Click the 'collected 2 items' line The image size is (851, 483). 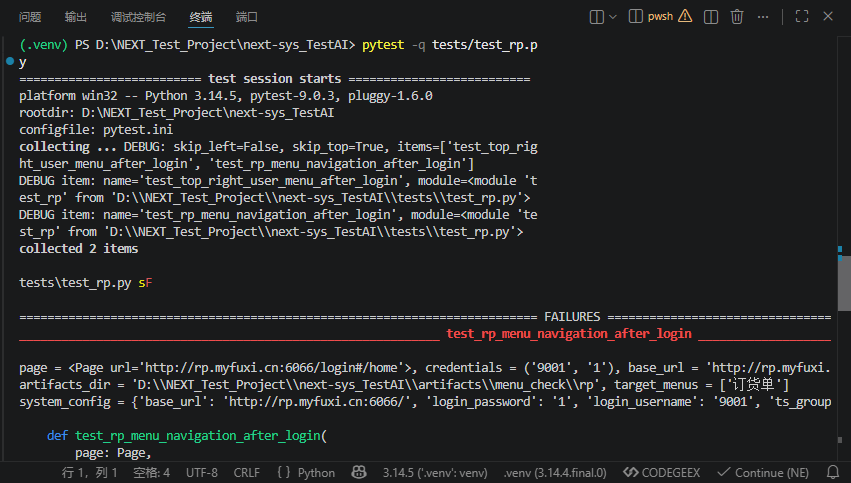pyautogui.click(x=79, y=249)
